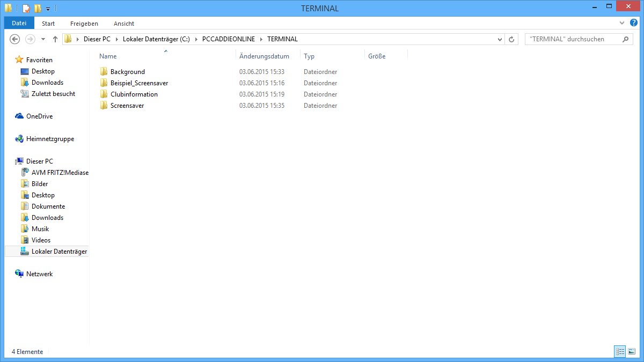Expand the ribbon with the chevron
Image resolution: width=644 pixels, height=362 pixels.
(x=622, y=23)
